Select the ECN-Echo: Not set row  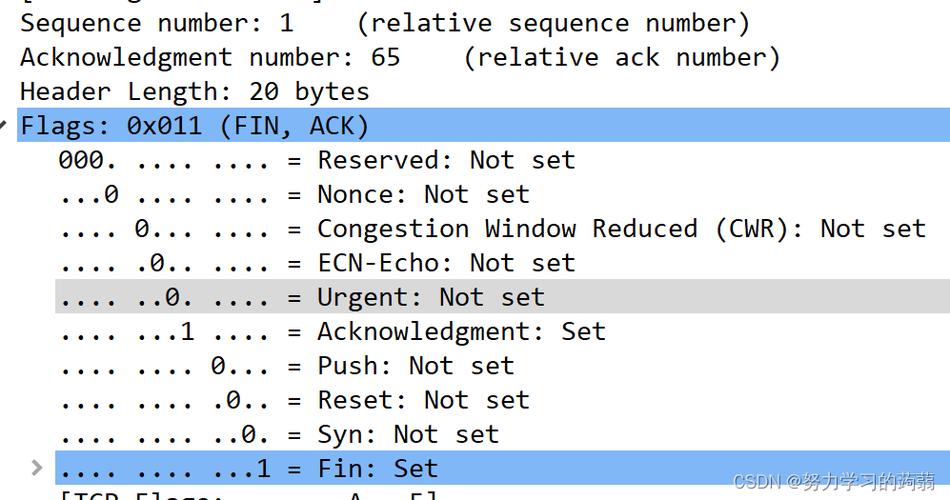pos(317,264)
